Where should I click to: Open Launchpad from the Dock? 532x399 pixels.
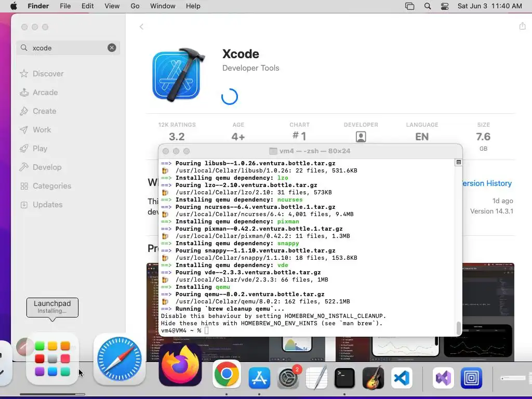[x=52, y=359]
